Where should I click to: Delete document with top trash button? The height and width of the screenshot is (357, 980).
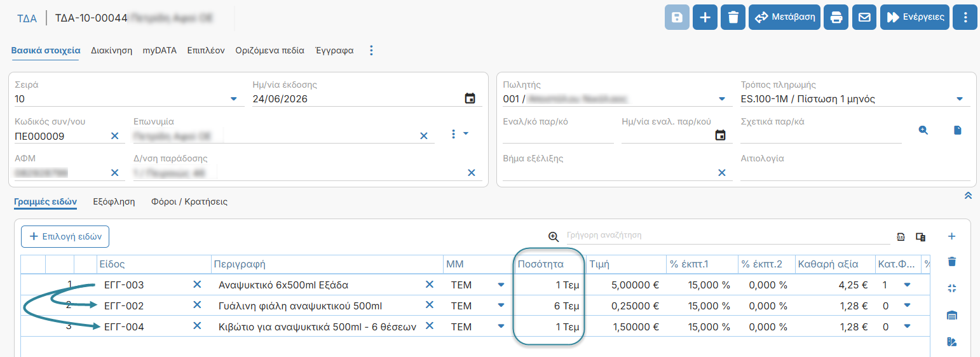[733, 17]
